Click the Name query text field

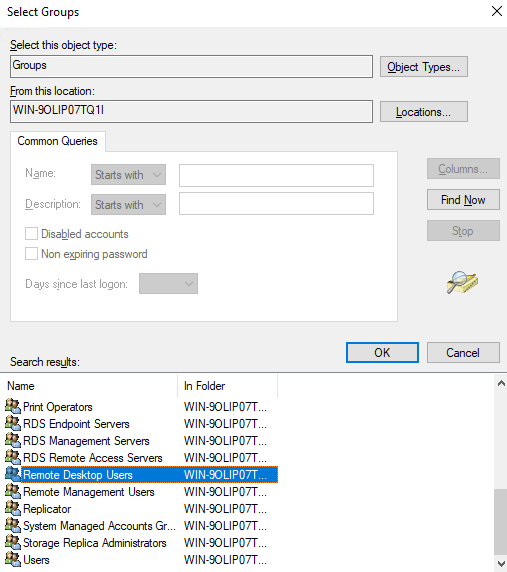click(276, 175)
